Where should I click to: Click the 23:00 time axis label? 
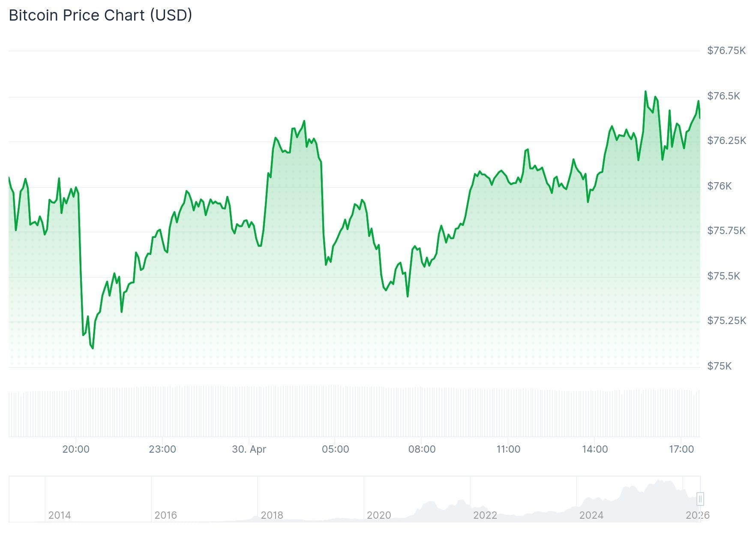point(162,449)
